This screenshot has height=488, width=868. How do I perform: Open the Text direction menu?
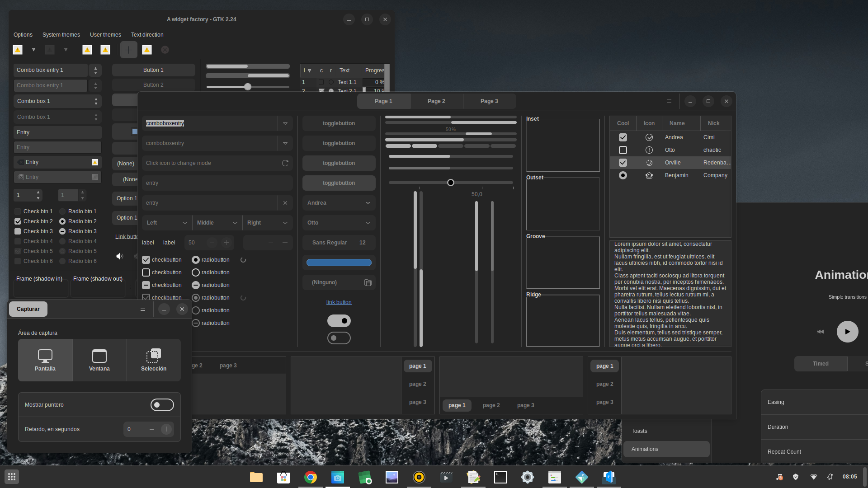(x=147, y=35)
